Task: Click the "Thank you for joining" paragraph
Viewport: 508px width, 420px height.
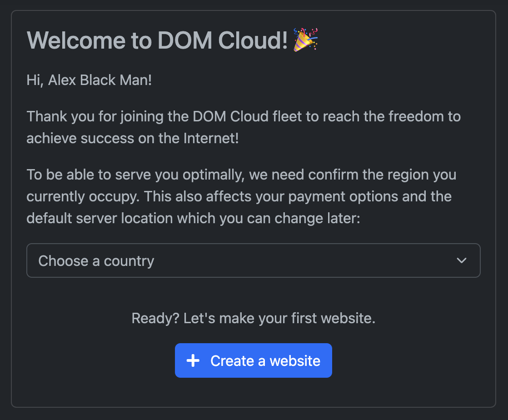Action: point(244,127)
